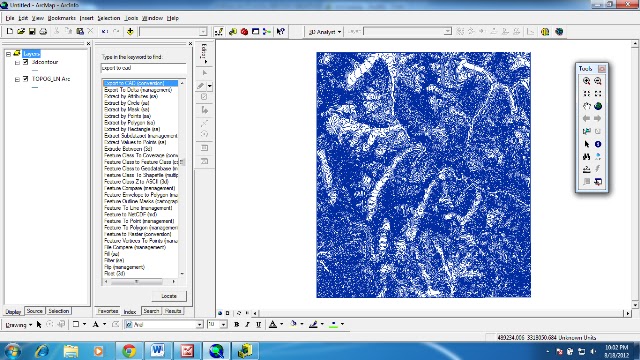
Task: Click the Paste icon in standard toolbar
Action: (80, 31)
